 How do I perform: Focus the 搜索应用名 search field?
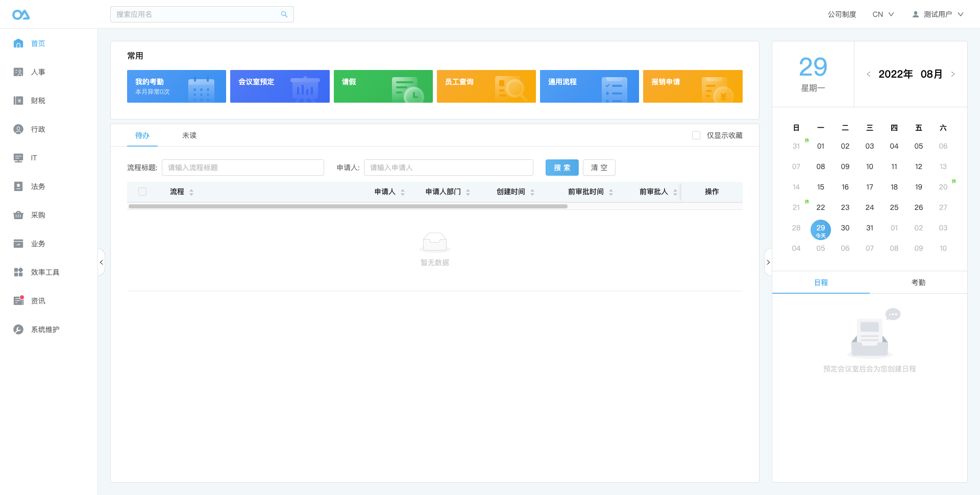(202, 14)
